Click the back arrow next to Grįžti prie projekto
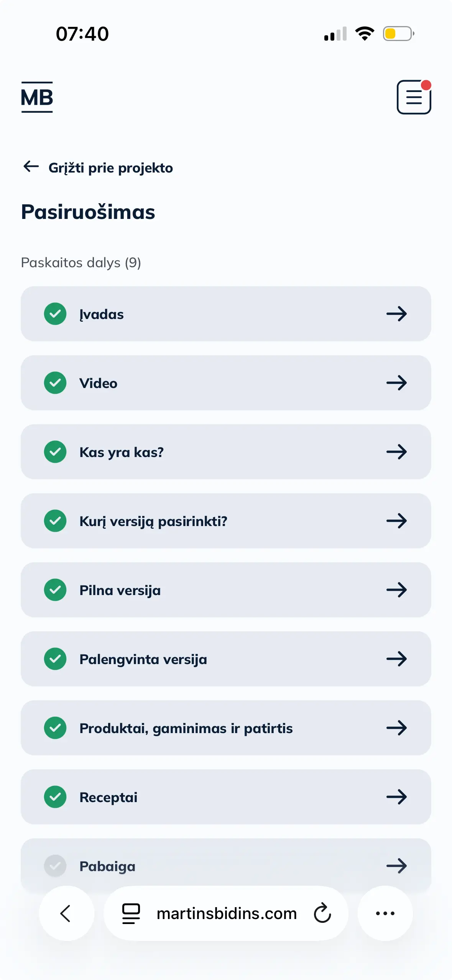The width and height of the screenshot is (452, 980). pyautogui.click(x=31, y=167)
